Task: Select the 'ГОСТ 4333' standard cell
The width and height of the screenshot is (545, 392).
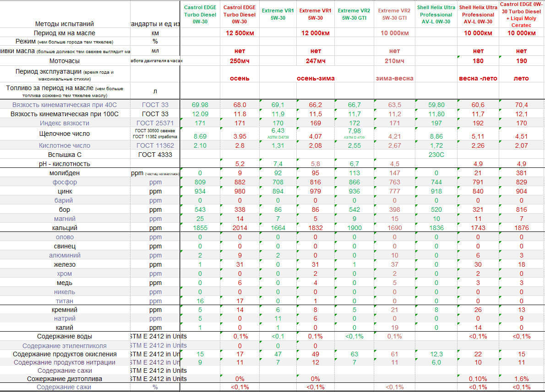Action: [155, 155]
